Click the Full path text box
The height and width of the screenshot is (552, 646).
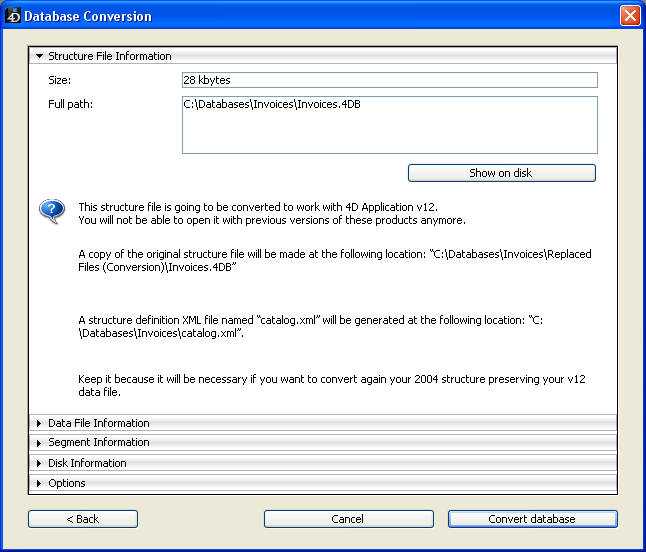click(x=389, y=125)
